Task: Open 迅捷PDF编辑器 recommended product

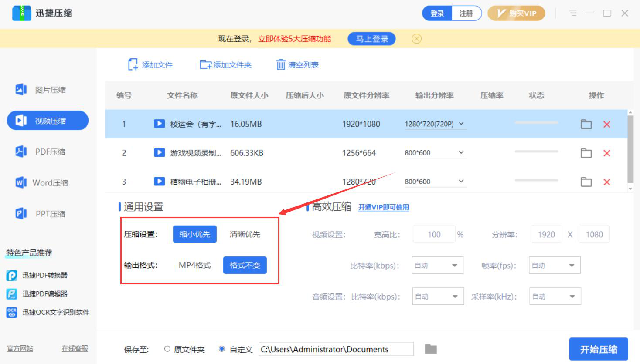Action: click(x=37, y=294)
